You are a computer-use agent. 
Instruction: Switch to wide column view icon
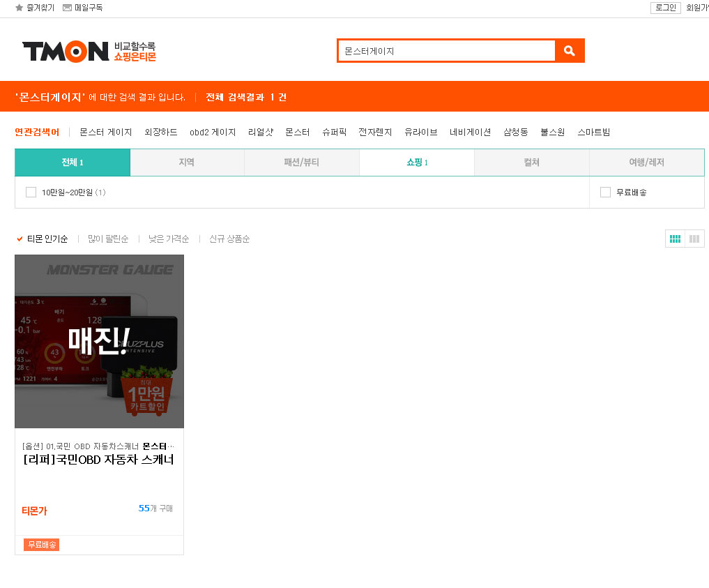(x=694, y=239)
